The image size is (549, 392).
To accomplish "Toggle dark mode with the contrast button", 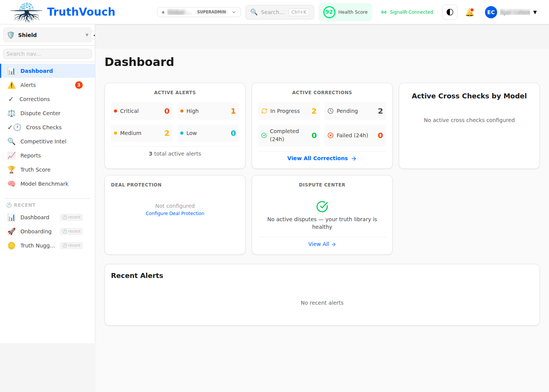I will click(x=449, y=12).
